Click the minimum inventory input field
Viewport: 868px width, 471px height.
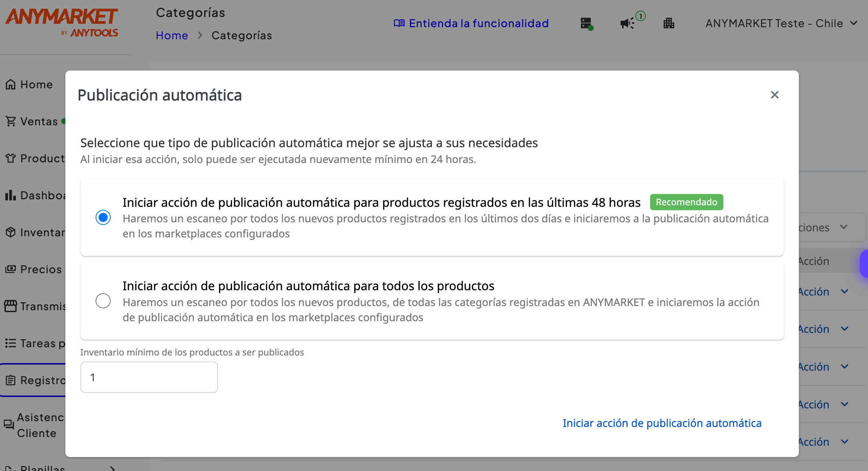(x=149, y=377)
